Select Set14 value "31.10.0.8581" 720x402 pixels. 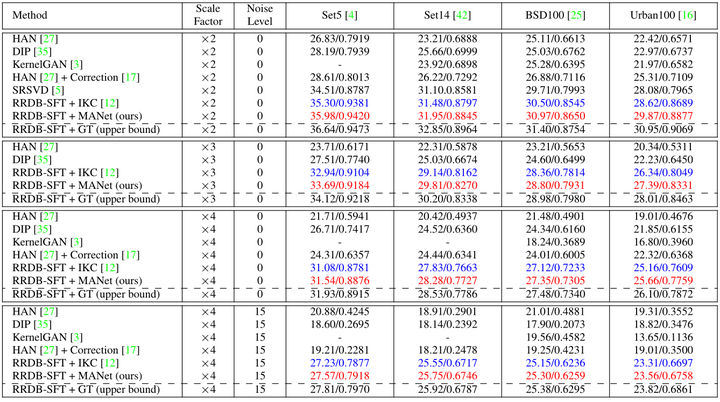[x=448, y=91]
